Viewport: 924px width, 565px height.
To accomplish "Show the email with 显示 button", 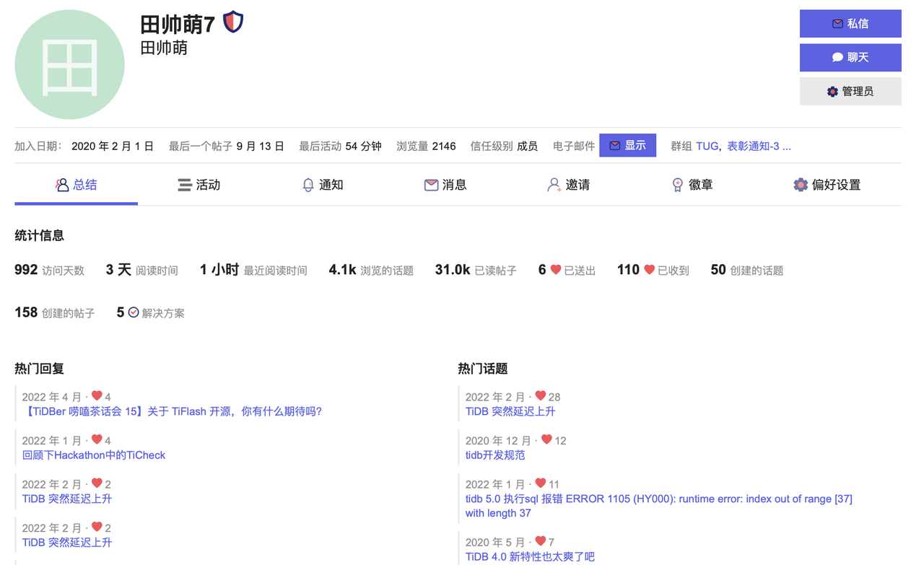I will point(627,146).
